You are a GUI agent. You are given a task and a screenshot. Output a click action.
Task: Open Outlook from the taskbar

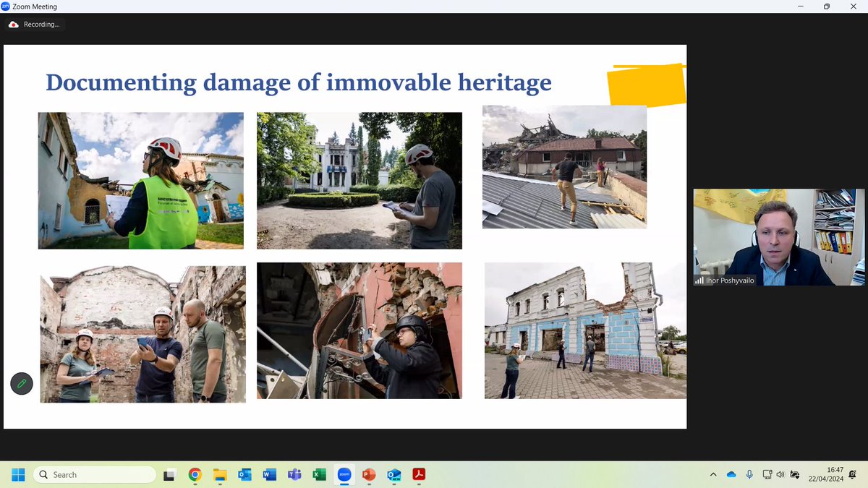pyautogui.click(x=244, y=474)
